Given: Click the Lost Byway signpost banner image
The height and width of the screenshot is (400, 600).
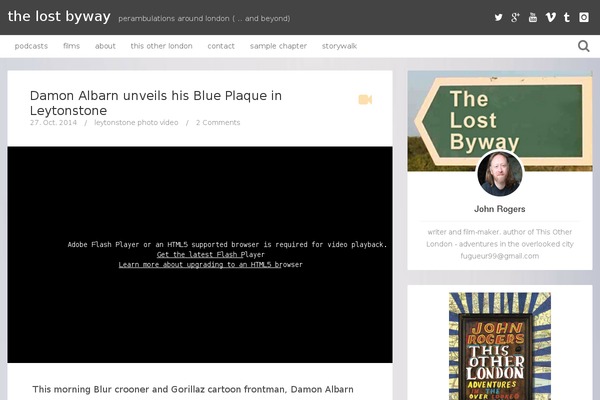Looking at the screenshot, I should [x=500, y=121].
